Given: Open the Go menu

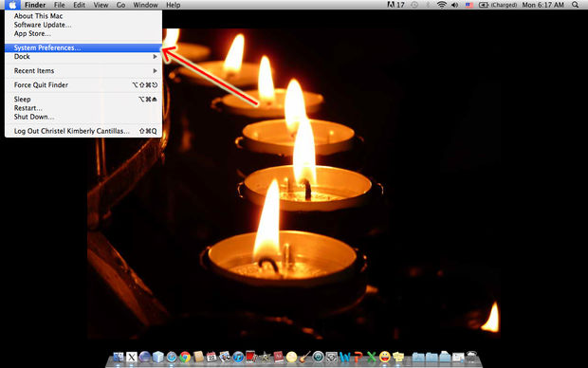Looking at the screenshot, I should click(x=120, y=5).
